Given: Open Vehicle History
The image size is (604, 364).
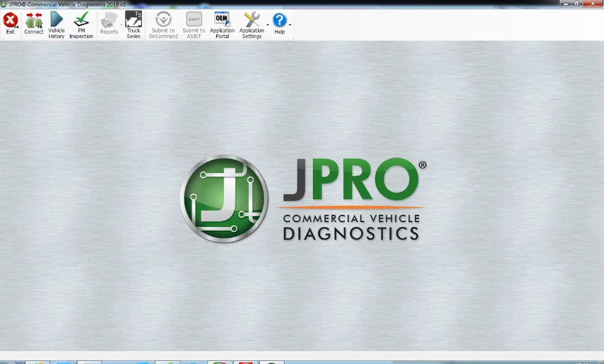Looking at the screenshot, I should pyautogui.click(x=56, y=25).
